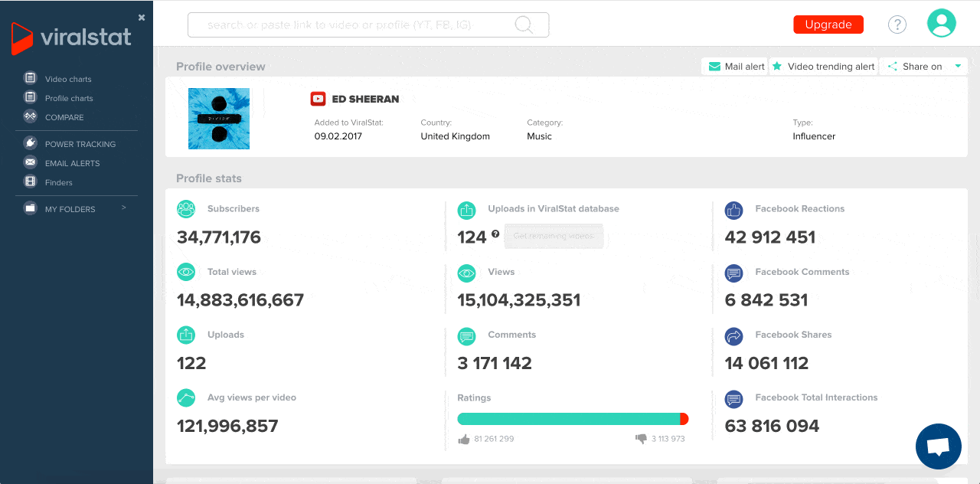Open the Share on dropdown arrow

point(958,67)
